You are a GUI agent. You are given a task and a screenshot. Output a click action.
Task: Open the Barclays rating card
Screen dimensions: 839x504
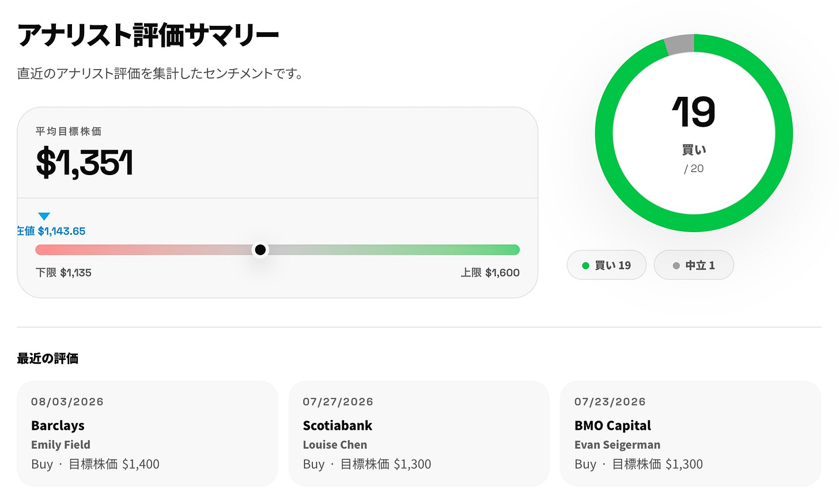click(x=148, y=433)
